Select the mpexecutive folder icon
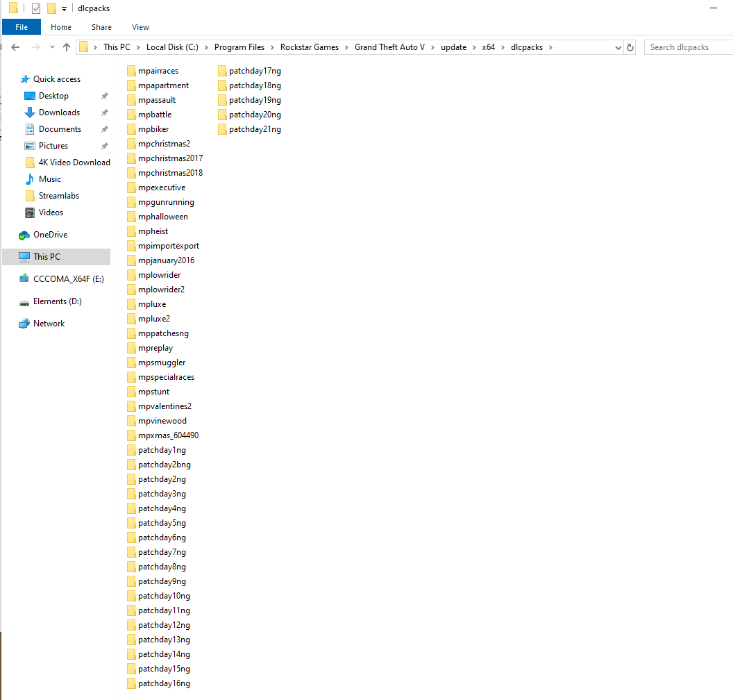Image resolution: width=733 pixels, height=700 pixels. (131, 187)
